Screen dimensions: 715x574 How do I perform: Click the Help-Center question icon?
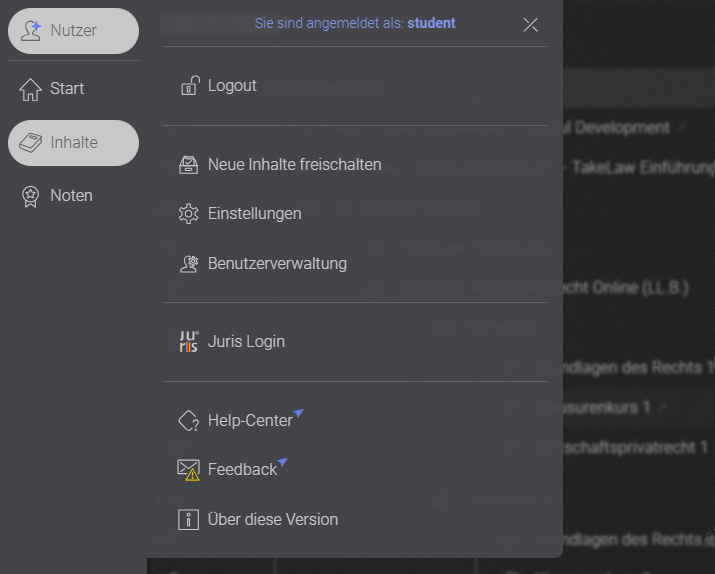(x=188, y=421)
